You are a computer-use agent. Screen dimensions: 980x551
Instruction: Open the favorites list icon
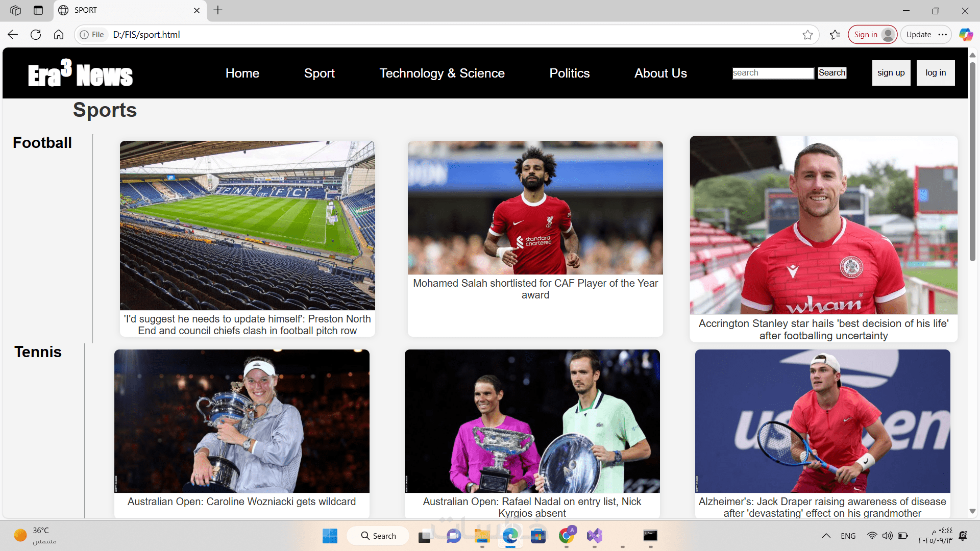click(835, 35)
